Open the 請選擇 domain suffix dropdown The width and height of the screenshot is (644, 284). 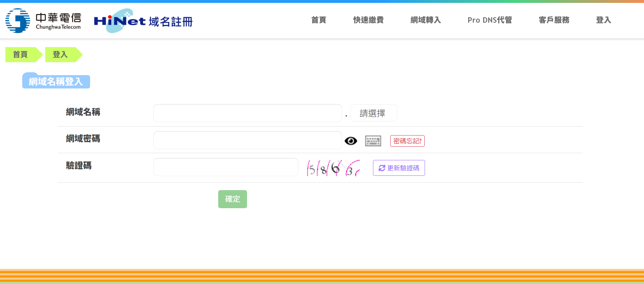pyautogui.click(x=374, y=113)
